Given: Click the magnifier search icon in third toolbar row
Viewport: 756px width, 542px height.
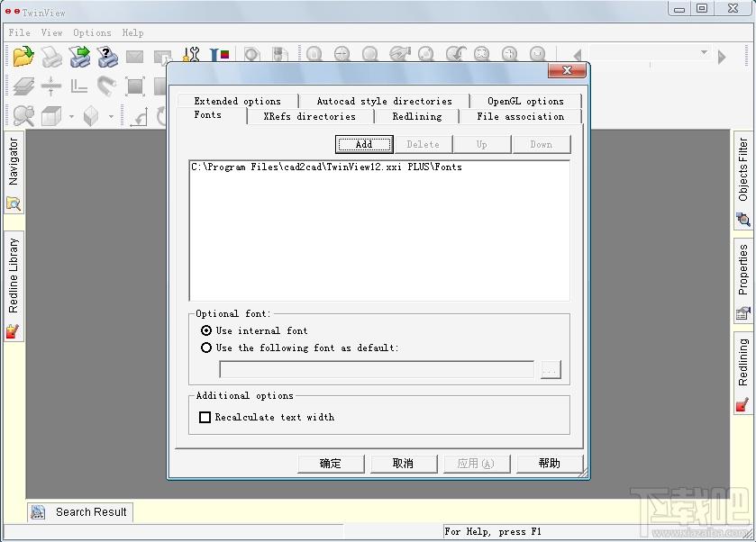Looking at the screenshot, I should pos(23,116).
